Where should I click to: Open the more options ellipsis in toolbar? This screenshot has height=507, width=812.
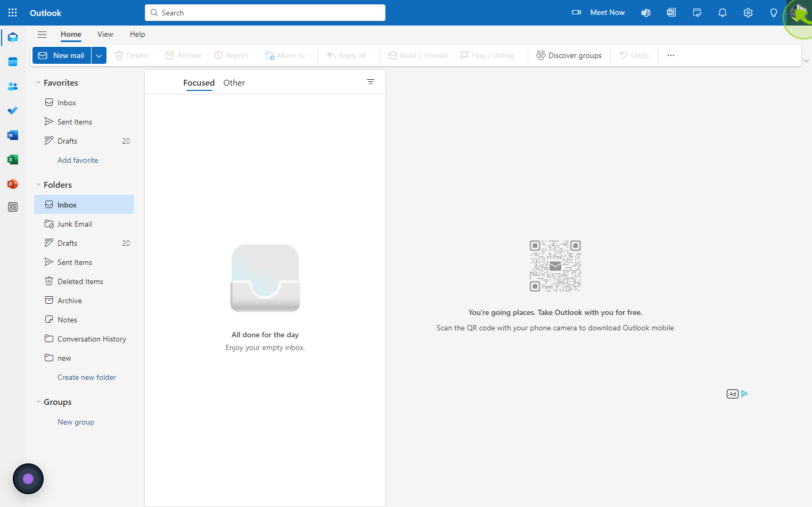[671, 55]
